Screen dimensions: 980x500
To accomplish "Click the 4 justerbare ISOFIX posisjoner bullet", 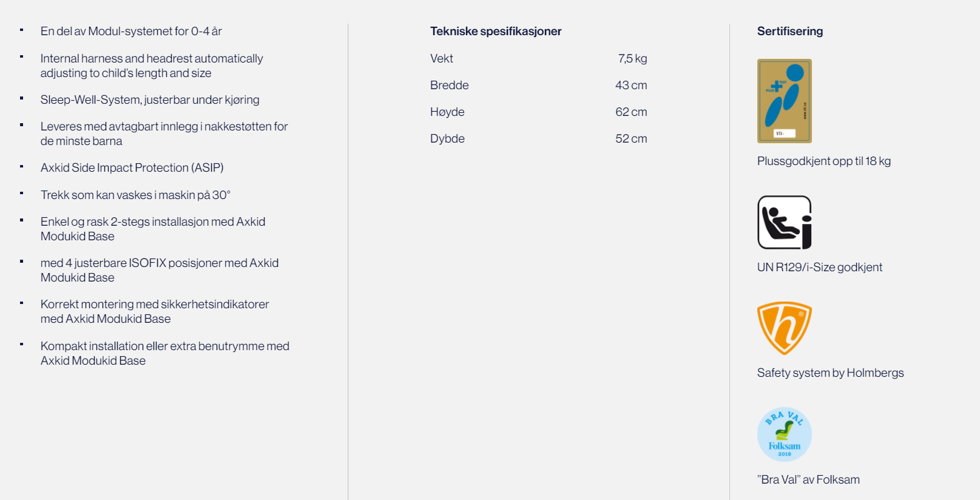I will [160, 270].
